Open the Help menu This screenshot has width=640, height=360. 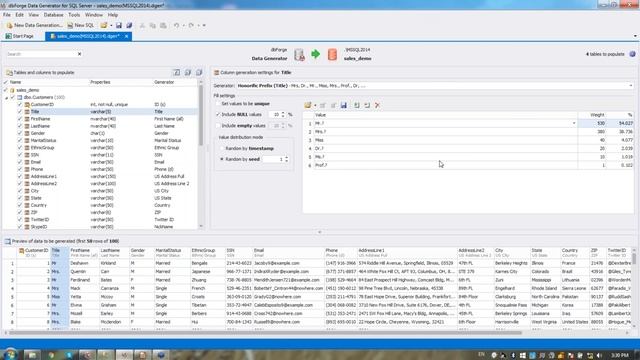[x=113, y=15]
